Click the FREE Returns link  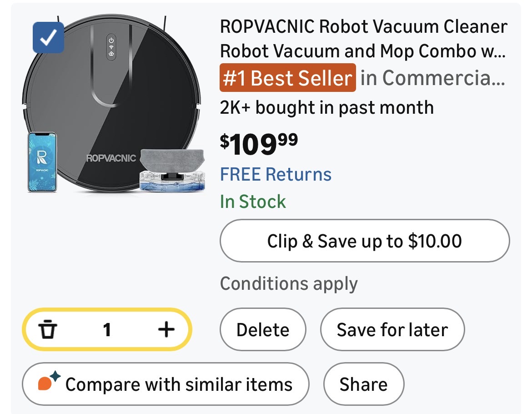(276, 174)
